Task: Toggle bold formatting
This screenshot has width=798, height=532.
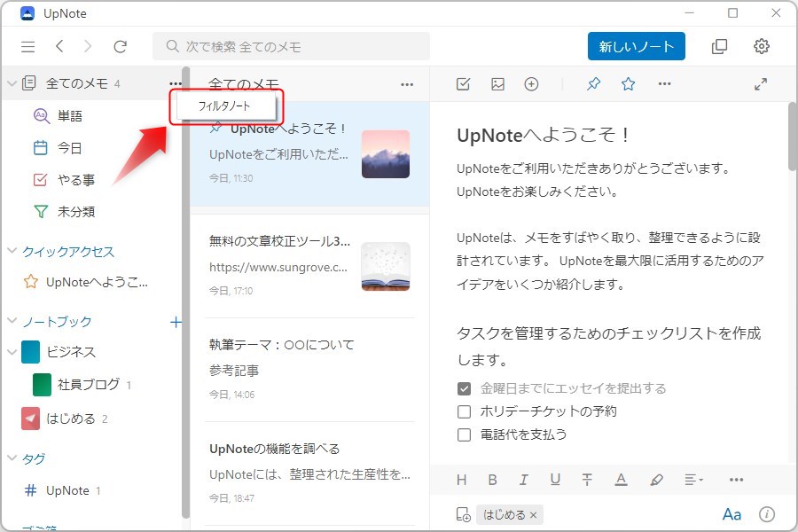Action: click(x=493, y=480)
